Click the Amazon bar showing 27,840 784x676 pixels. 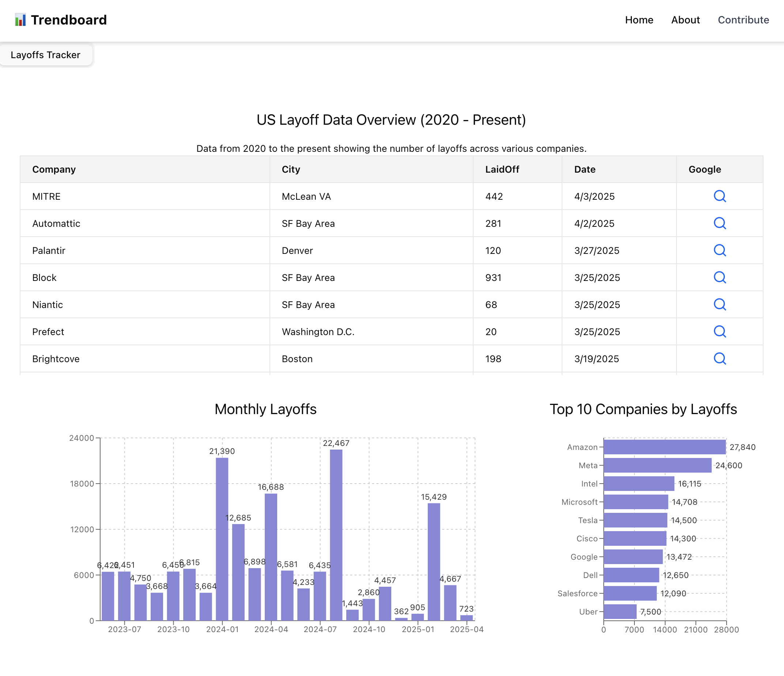tap(665, 447)
